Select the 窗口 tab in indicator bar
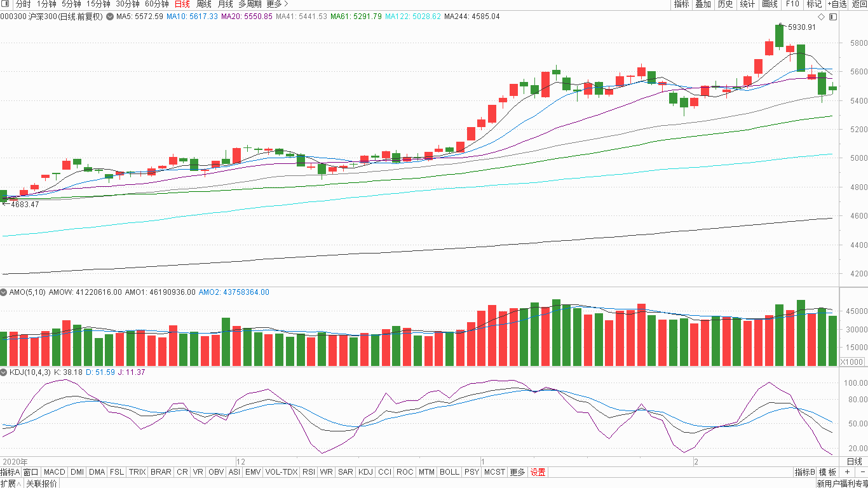The height and width of the screenshot is (488, 868). click(x=31, y=472)
